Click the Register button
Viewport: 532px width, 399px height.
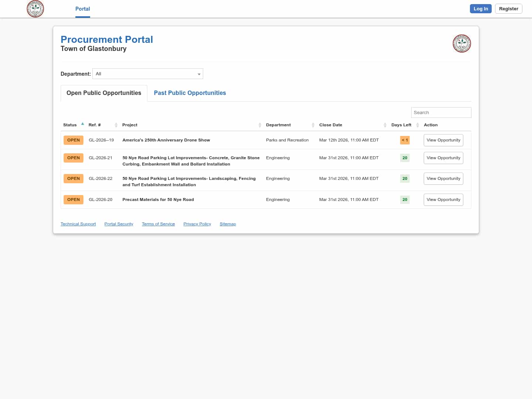[x=508, y=9]
